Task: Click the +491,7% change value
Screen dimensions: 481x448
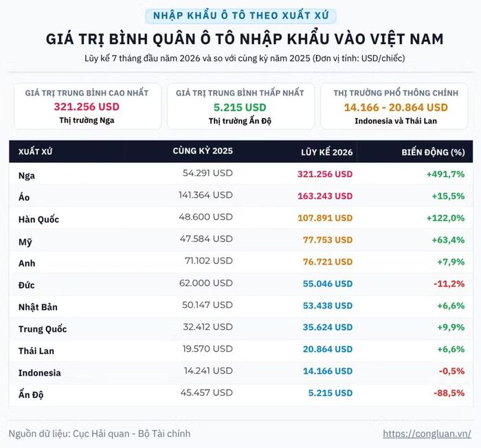Action: pos(445,174)
